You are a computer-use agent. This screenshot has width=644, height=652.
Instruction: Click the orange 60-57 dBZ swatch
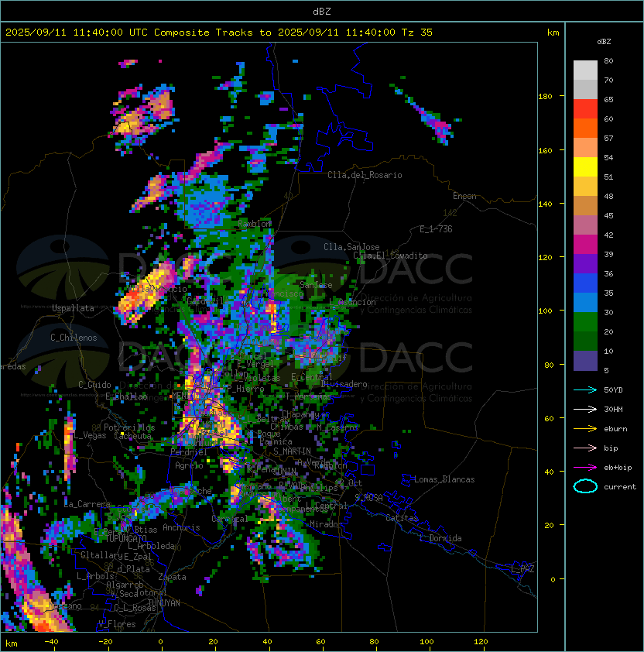[x=585, y=128]
